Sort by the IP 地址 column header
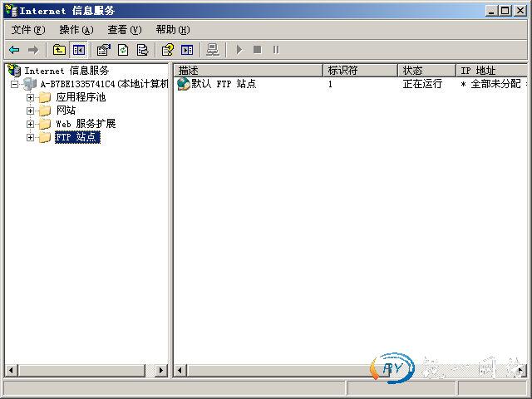The image size is (532, 399). pos(492,70)
